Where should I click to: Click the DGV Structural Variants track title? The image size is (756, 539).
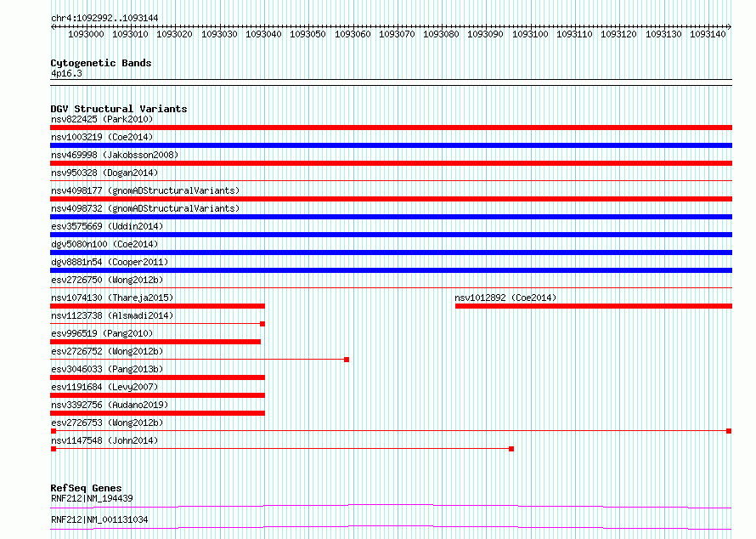click(x=119, y=109)
